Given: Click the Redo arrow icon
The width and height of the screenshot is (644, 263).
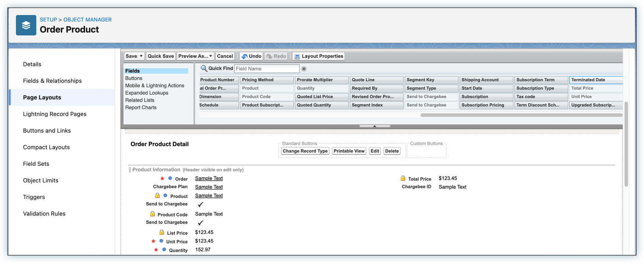Looking at the screenshot, I should 269,56.
